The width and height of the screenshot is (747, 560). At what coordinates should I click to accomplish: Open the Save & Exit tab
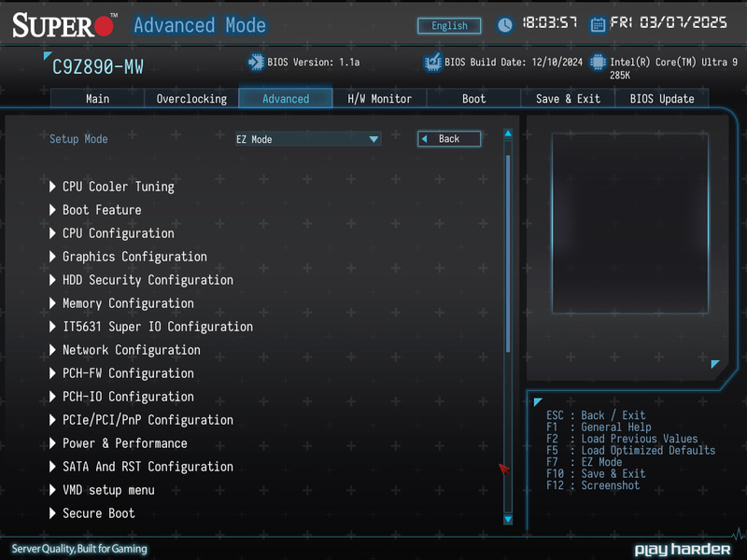point(568,99)
